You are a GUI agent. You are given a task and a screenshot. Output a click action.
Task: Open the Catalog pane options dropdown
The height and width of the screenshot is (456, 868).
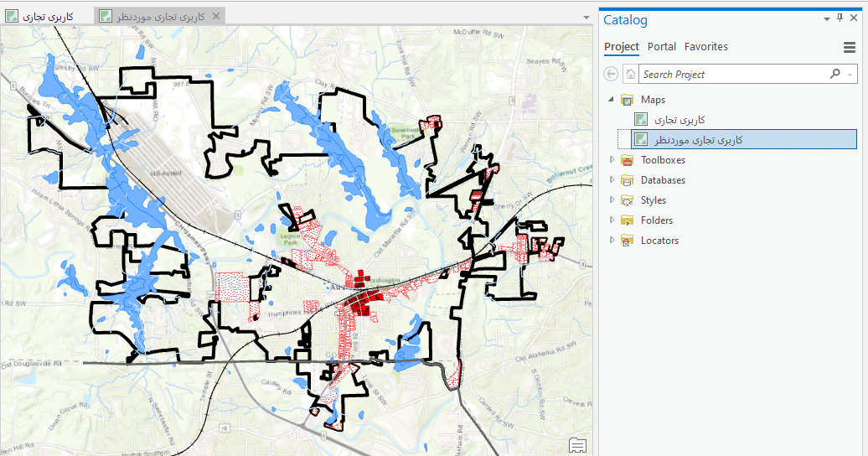827,18
